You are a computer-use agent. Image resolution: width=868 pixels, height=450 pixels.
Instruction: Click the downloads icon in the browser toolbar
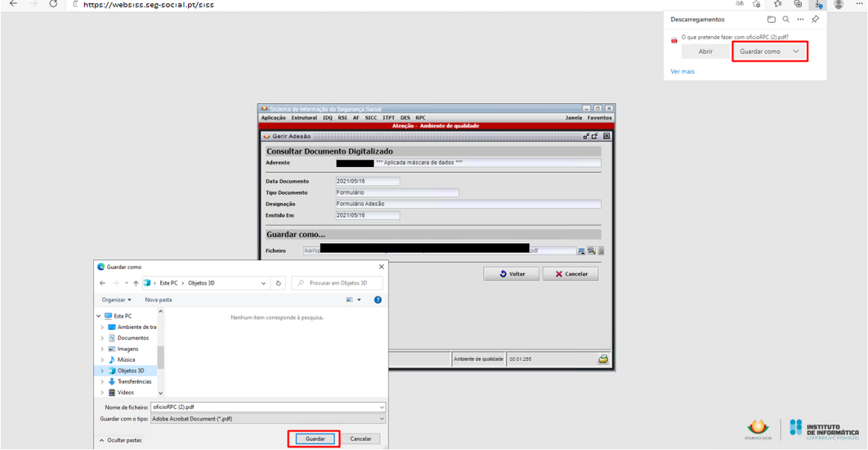click(817, 4)
